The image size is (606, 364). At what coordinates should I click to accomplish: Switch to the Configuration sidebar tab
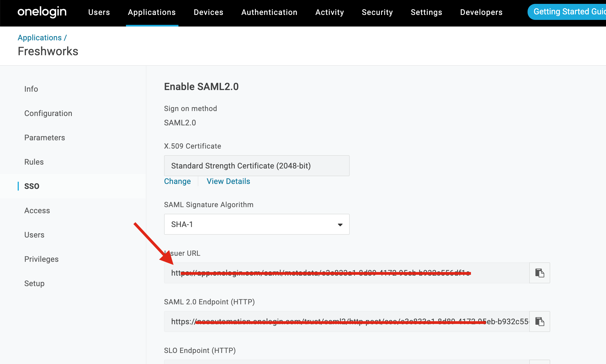pyautogui.click(x=48, y=113)
